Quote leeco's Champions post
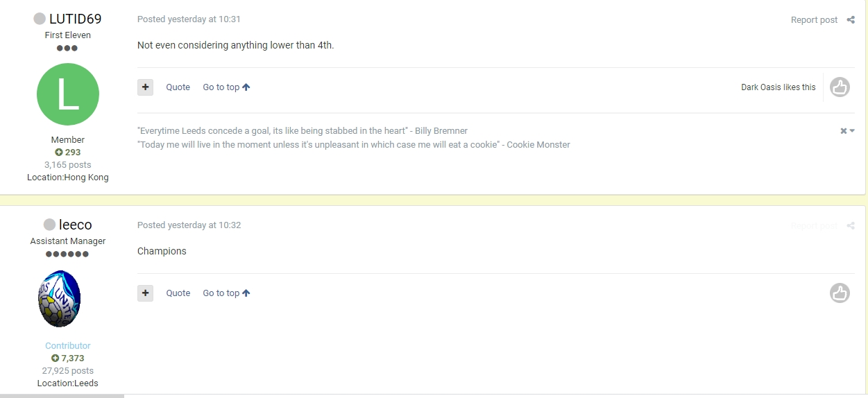The width and height of the screenshot is (868, 398). (178, 293)
